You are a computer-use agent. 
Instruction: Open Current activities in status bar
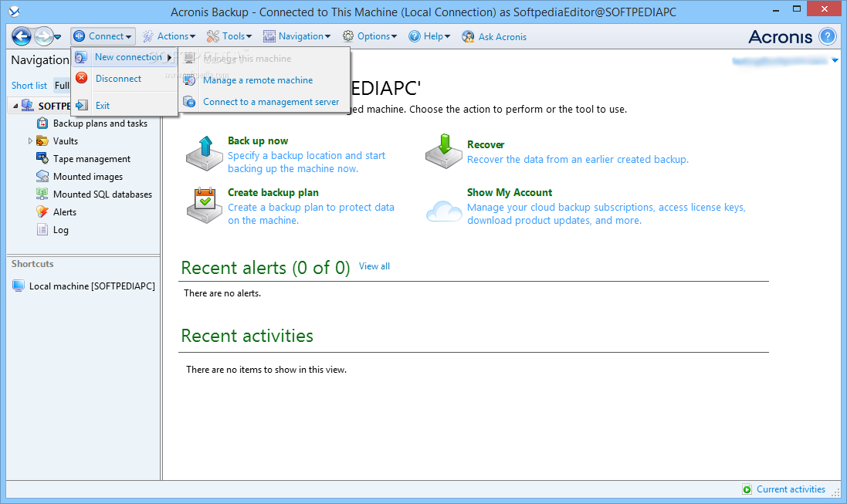[791, 489]
